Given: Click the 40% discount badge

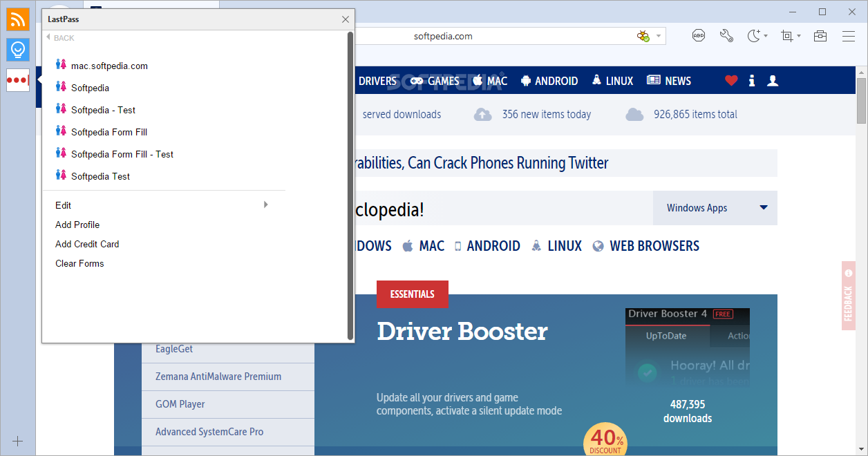Looking at the screenshot, I should click(x=606, y=440).
